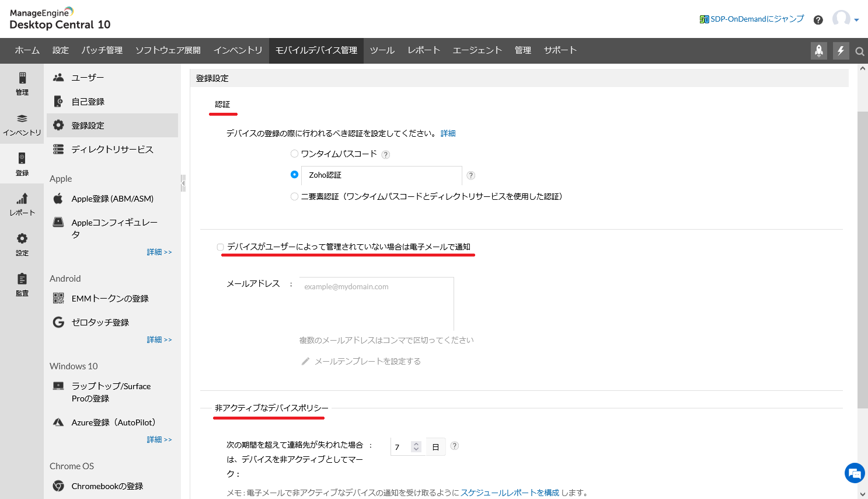Click the inactive days number field
The height and width of the screenshot is (499, 868).
click(x=400, y=447)
